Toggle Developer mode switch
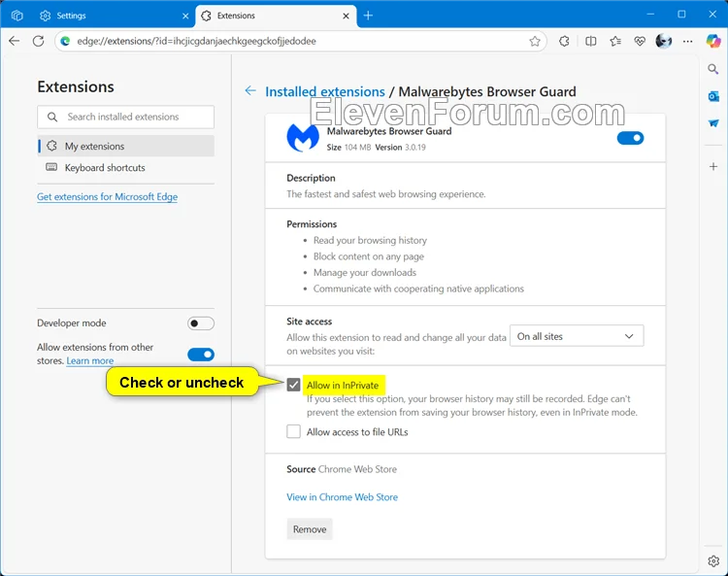Image resolution: width=728 pixels, height=576 pixels. click(201, 323)
